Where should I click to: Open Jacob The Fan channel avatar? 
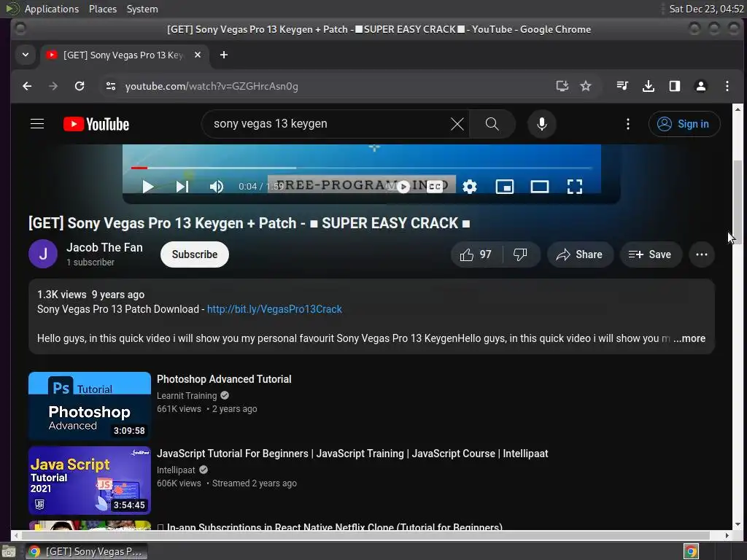pyautogui.click(x=43, y=254)
